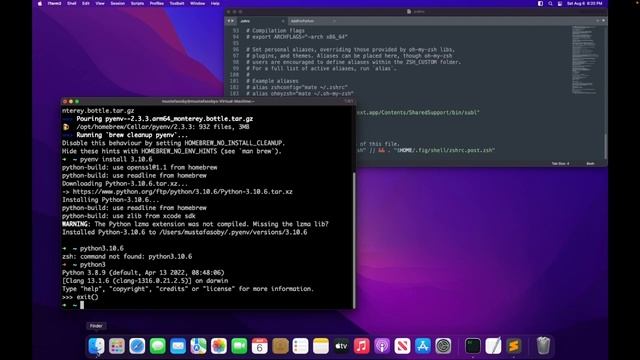640x360 pixels.
Task: Click the iTerm window title bar
Action: pos(208,101)
